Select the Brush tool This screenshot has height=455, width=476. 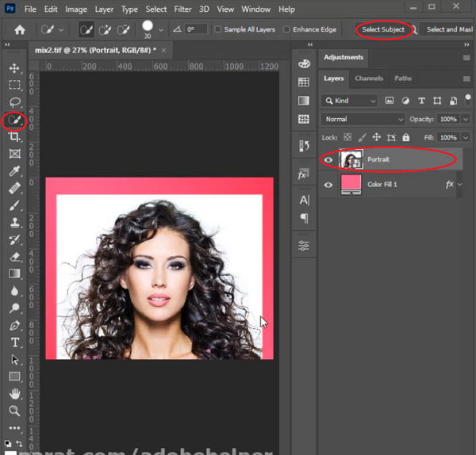tap(14, 205)
